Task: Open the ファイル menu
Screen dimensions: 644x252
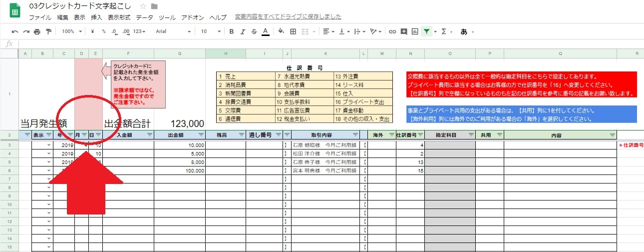Action: point(40,17)
